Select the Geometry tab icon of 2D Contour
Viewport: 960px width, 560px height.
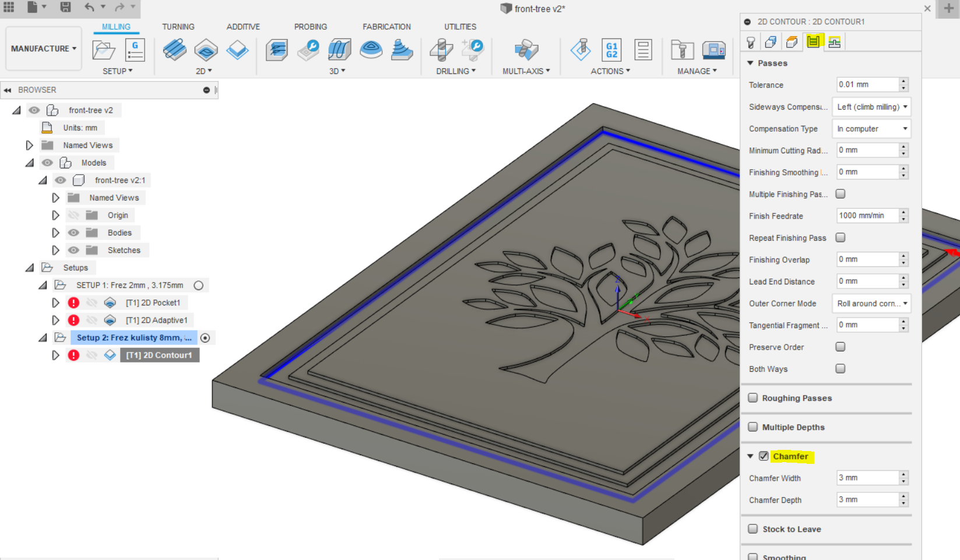pyautogui.click(x=771, y=41)
